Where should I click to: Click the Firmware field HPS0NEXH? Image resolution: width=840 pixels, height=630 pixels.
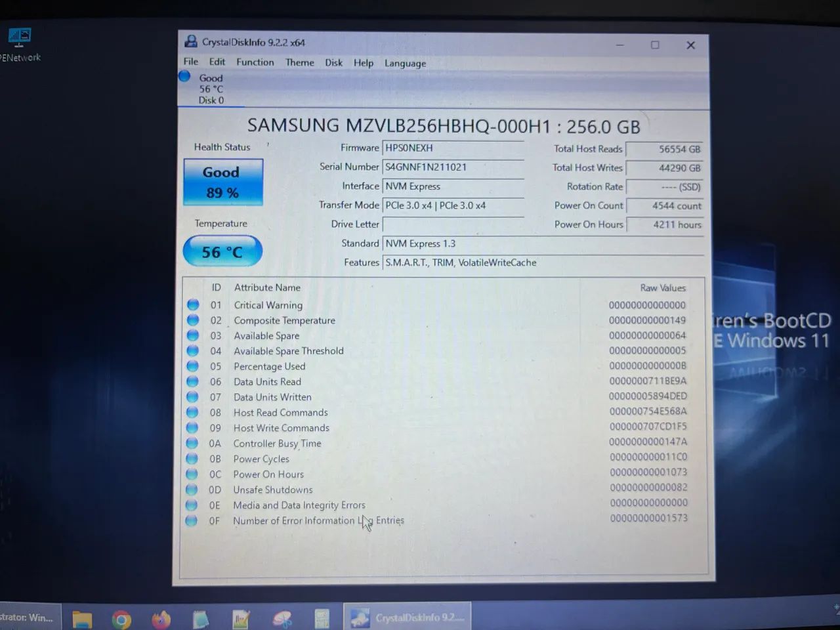pyautogui.click(x=453, y=148)
